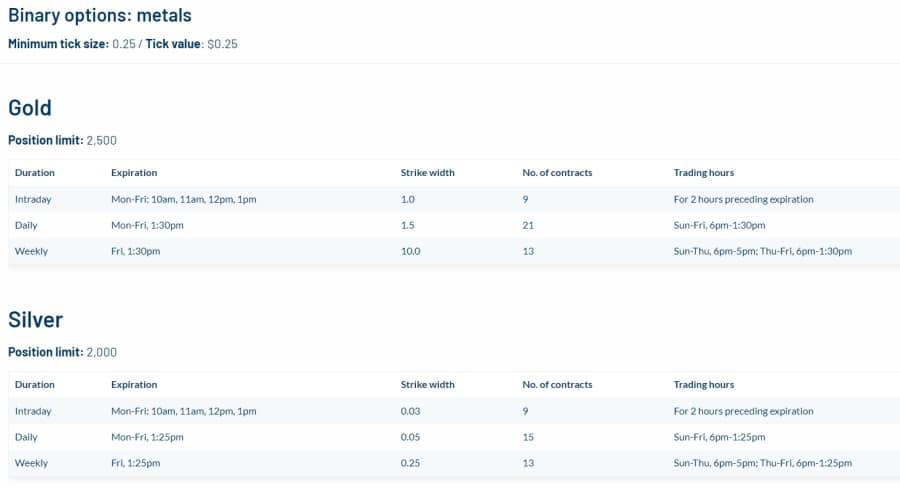Select the Gold table Duration column header
Screen dimensions: 900x488
(x=34, y=173)
